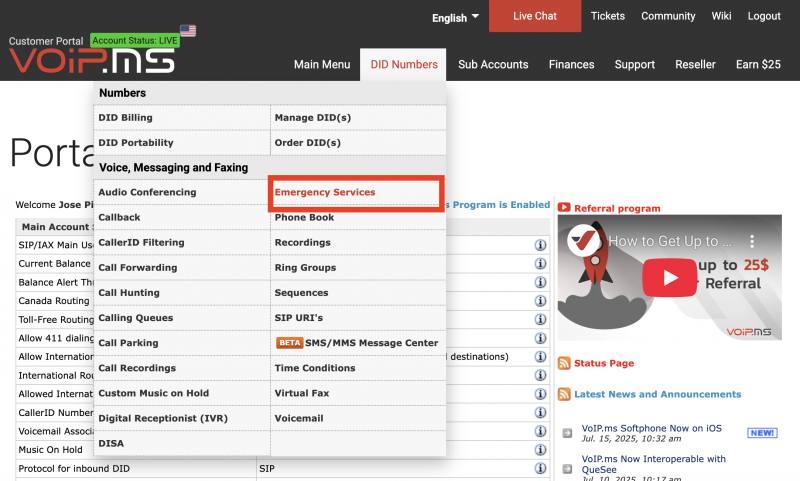The height and width of the screenshot is (481, 800).
Task: Select the DID Numbers tab
Action: pyautogui.click(x=404, y=64)
